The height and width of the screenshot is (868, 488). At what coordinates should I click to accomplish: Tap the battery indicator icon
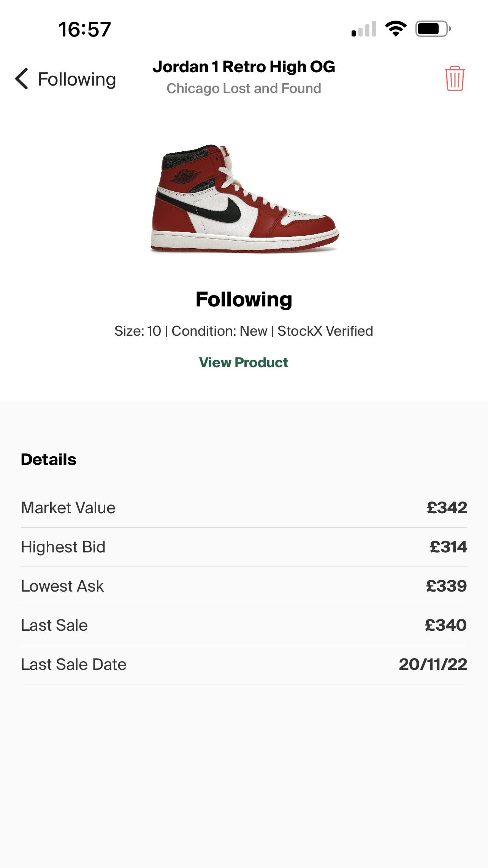pyautogui.click(x=431, y=29)
